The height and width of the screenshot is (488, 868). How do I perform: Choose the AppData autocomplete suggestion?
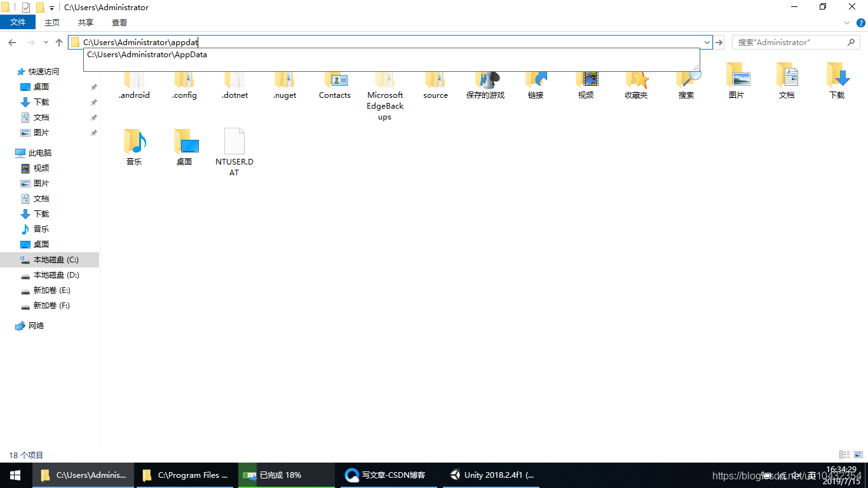tap(391, 55)
